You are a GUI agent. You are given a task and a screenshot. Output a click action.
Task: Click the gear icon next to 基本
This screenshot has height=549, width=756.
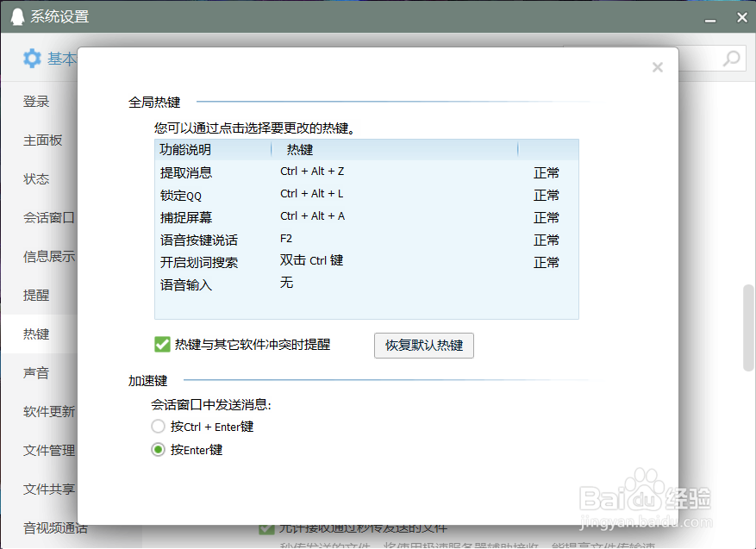tap(32, 59)
